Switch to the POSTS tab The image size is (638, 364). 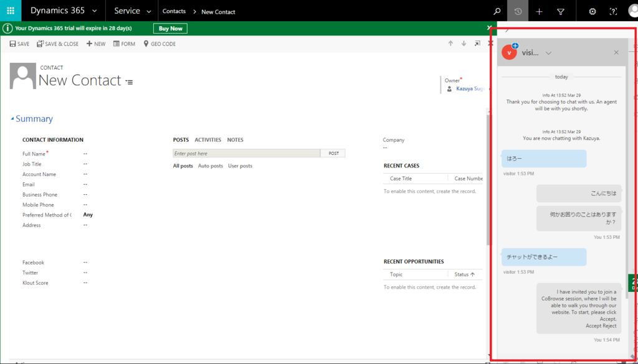coord(181,140)
